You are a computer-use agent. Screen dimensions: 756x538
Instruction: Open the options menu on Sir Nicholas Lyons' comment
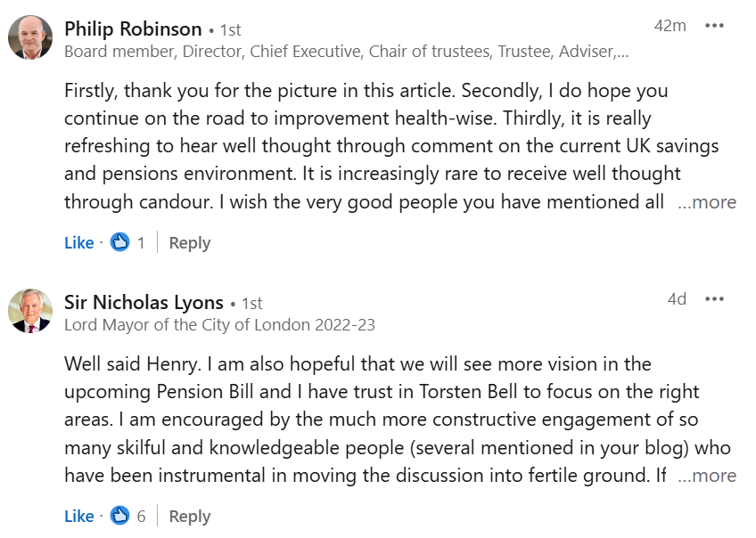point(714,299)
